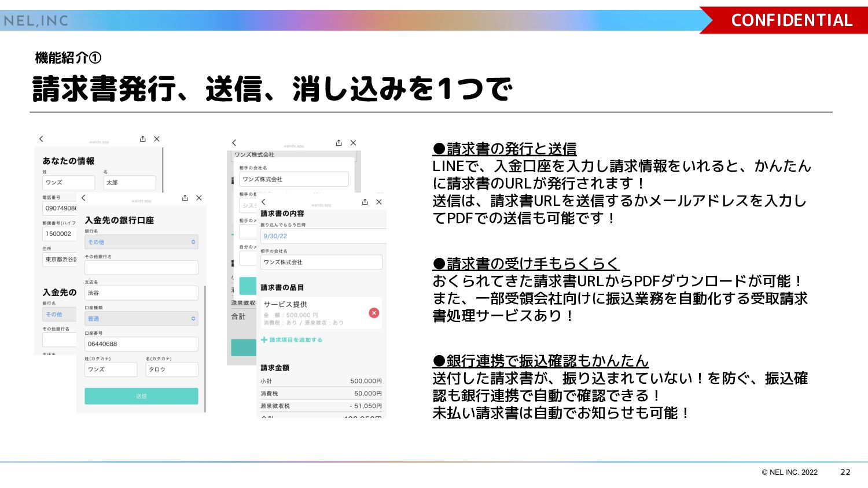Click the 請求書の品目 heading
The width and height of the screenshot is (868, 488).
click(x=282, y=287)
